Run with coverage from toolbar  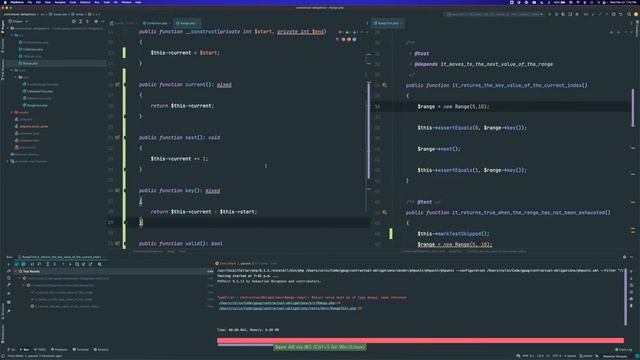pos(563,14)
